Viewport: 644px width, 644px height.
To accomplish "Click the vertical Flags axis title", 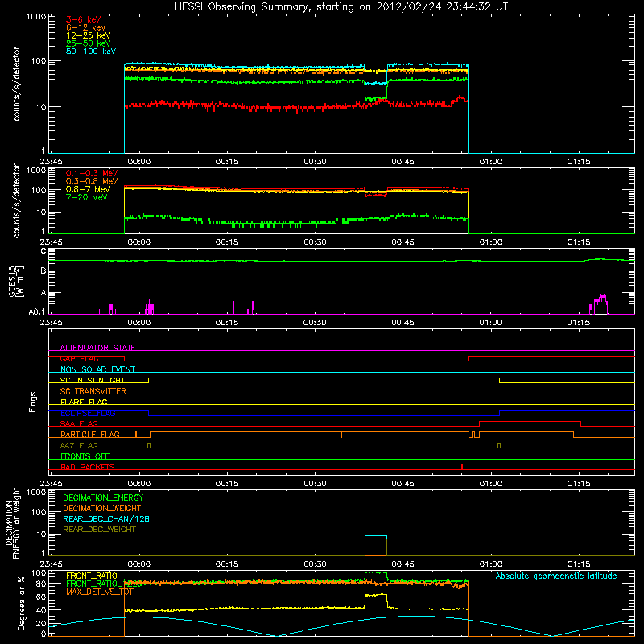I will pos(33,402).
